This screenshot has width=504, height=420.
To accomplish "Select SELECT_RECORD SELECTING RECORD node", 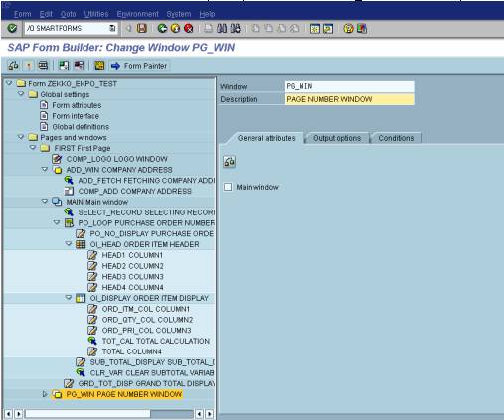I will tap(146, 212).
